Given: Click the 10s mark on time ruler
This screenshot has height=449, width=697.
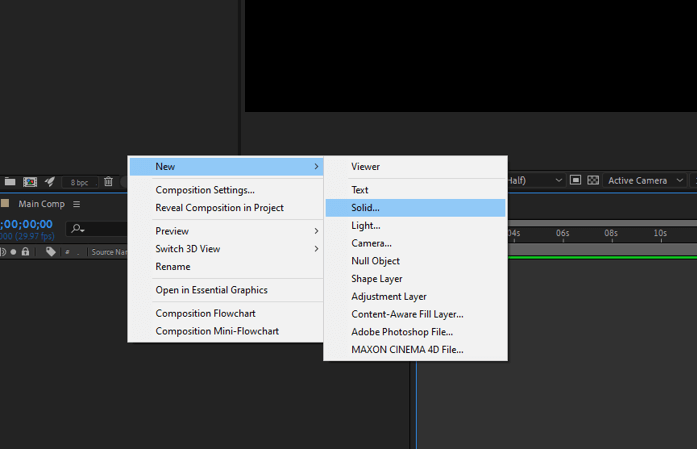Looking at the screenshot, I should tap(660, 233).
